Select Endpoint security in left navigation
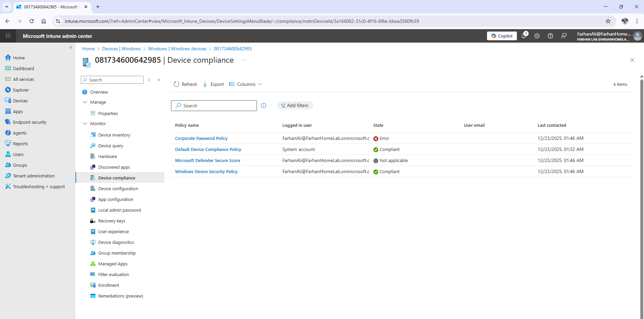The image size is (644, 319). pyautogui.click(x=30, y=122)
